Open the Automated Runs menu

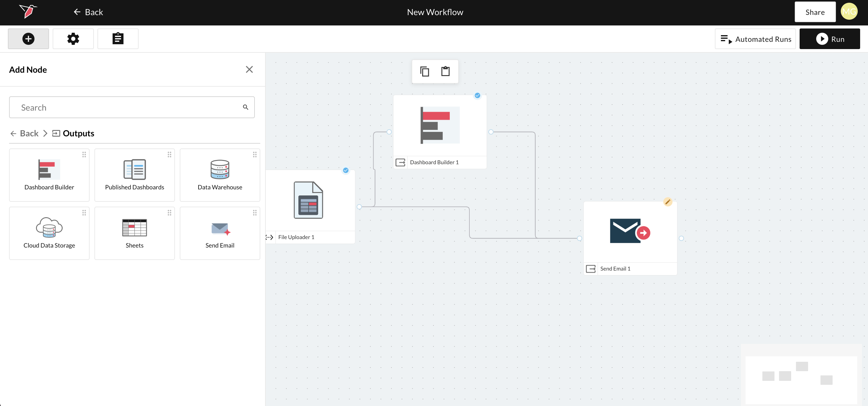pyautogui.click(x=755, y=39)
